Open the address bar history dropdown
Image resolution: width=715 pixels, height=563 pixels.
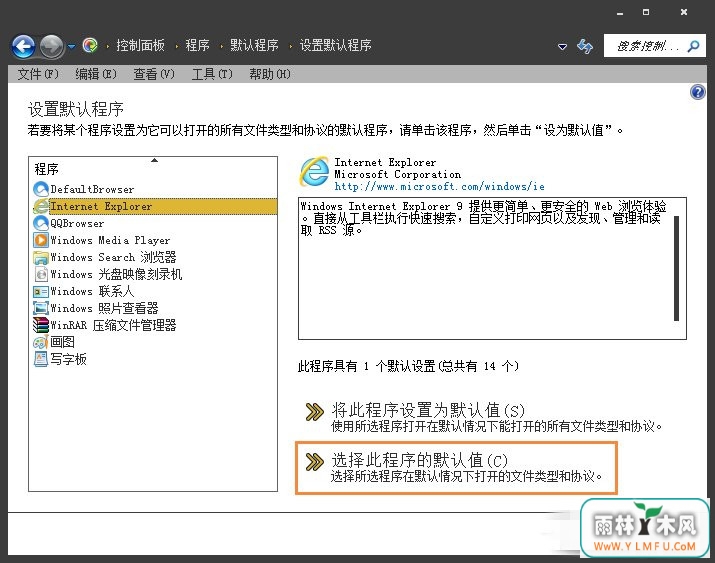tap(563, 46)
